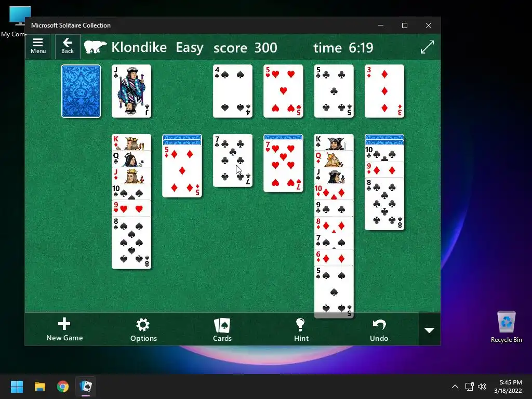Open the network status tray icon
The height and width of the screenshot is (399, 532).
pos(470,387)
